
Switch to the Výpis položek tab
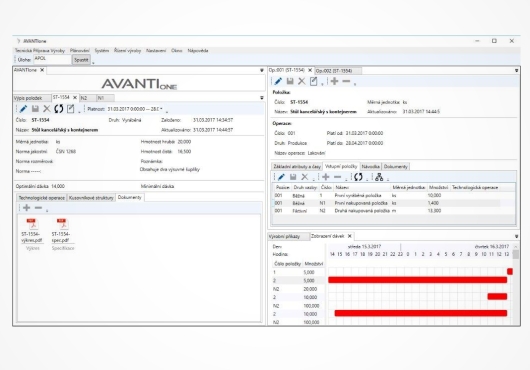[x=32, y=98]
